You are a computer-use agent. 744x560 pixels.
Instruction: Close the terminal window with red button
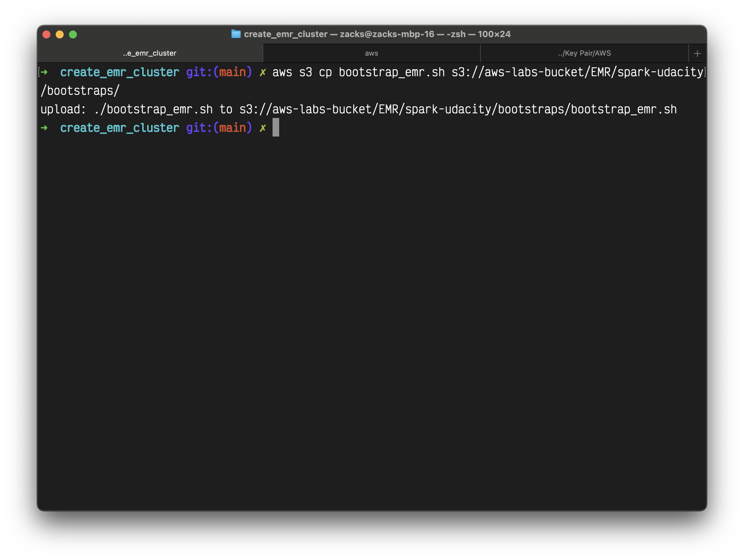(46, 34)
